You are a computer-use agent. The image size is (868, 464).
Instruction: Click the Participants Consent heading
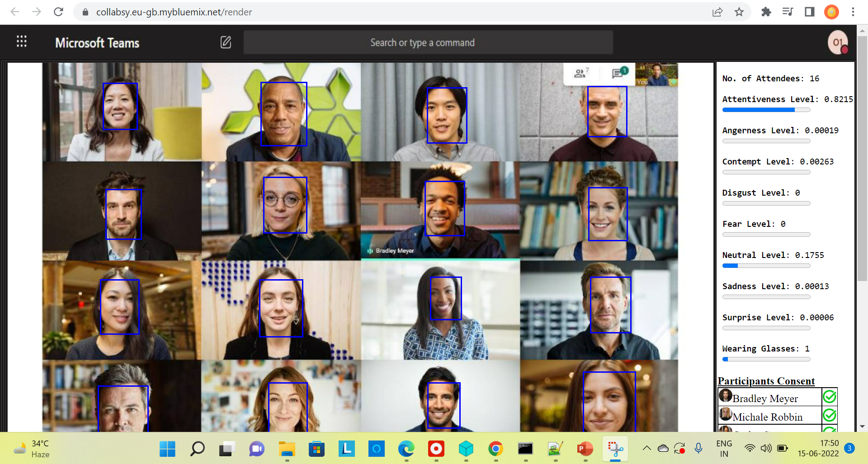tap(766, 381)
